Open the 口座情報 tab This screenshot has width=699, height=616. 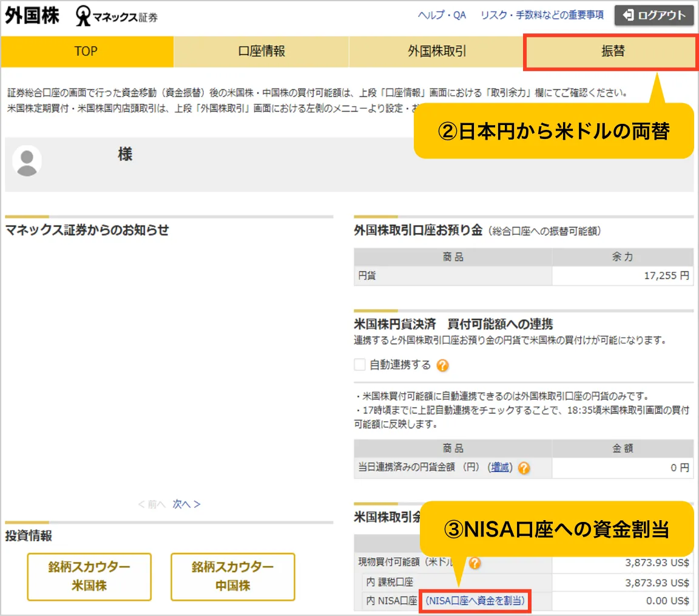[x=261, y=52]
